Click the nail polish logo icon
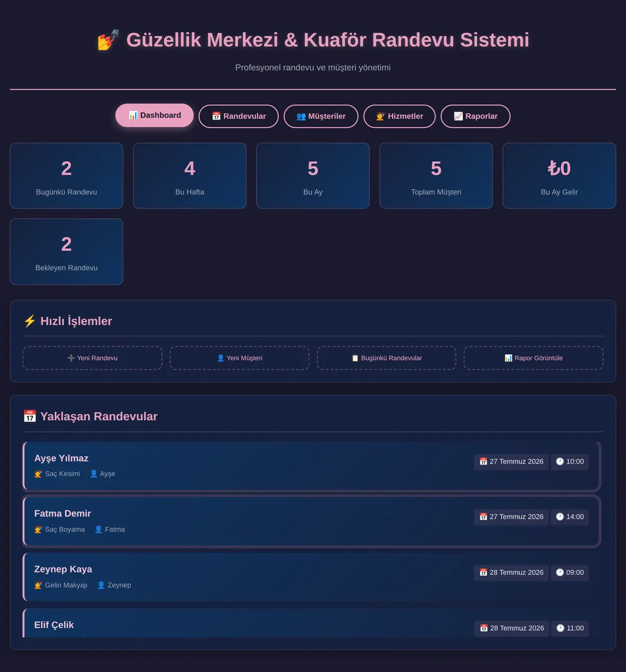The height and width of the screenshot is (672, 626). [x=108, y=40]
